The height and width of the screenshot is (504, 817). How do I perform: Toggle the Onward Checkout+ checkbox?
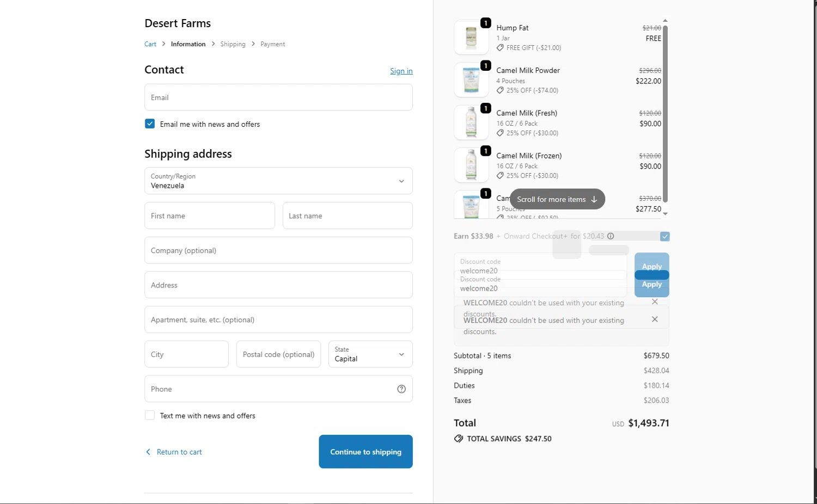point(664,236)
